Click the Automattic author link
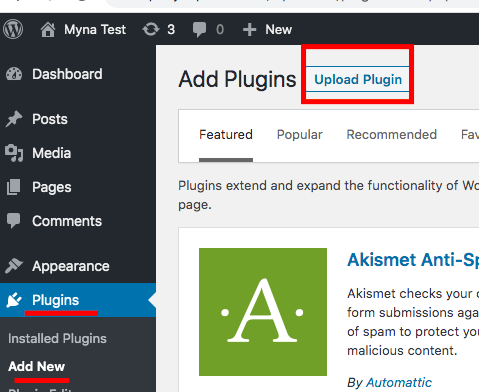Viewport: 479px width, 392px height. [x=399, y=383]
